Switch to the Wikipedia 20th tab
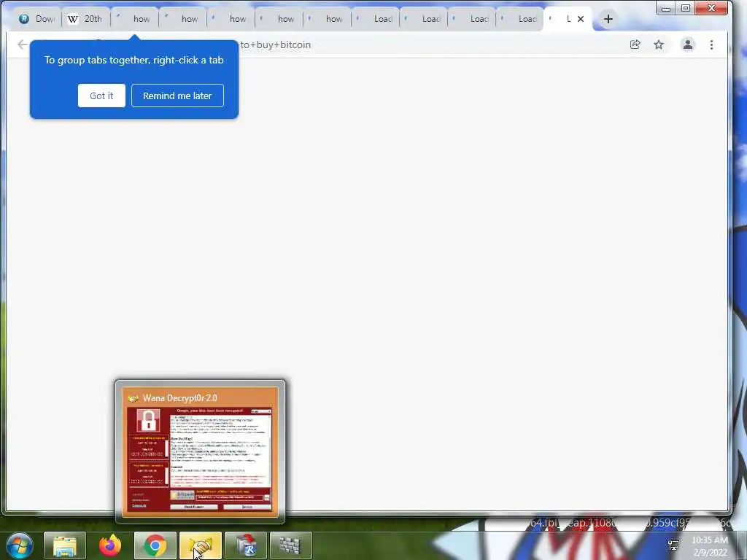Viewport: 747px width, 560px height. click(x=86, y=19)
